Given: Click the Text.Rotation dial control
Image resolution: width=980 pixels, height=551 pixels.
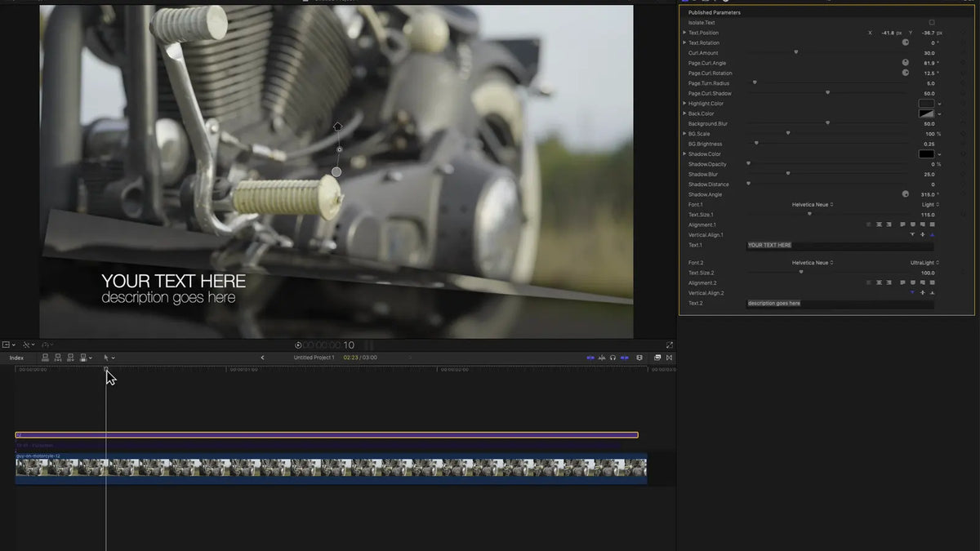Looking at the screenshot, I should pyautogui.click(x=905, y=42).
